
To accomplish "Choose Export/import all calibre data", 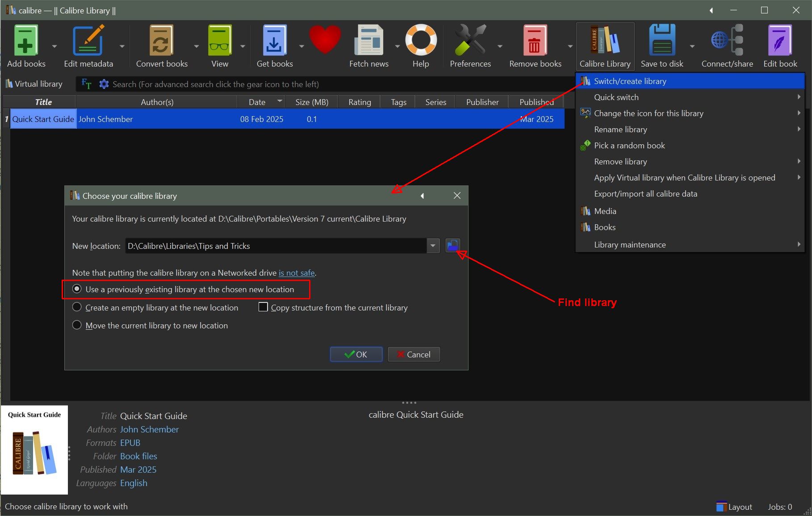I will 690,193.
